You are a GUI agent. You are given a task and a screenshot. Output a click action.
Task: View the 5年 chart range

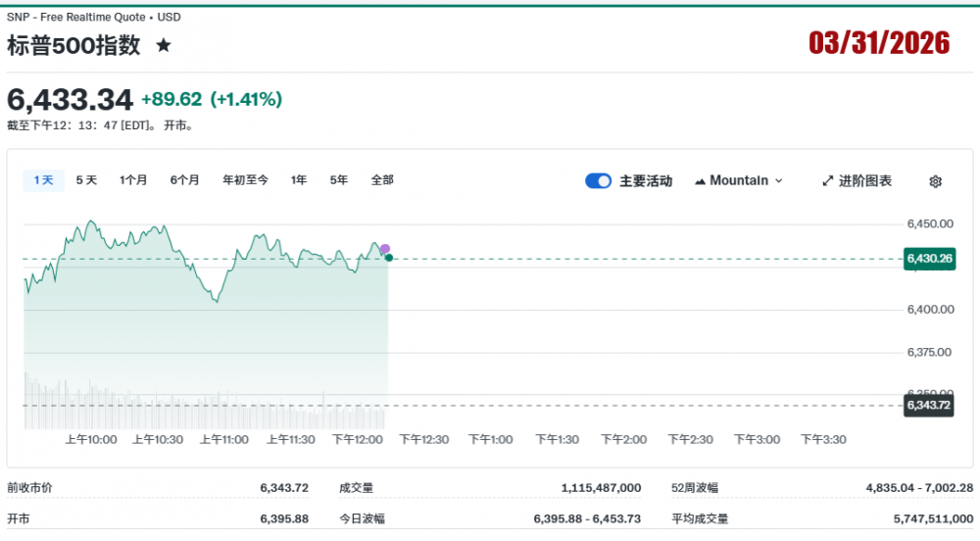click(339, 180)
